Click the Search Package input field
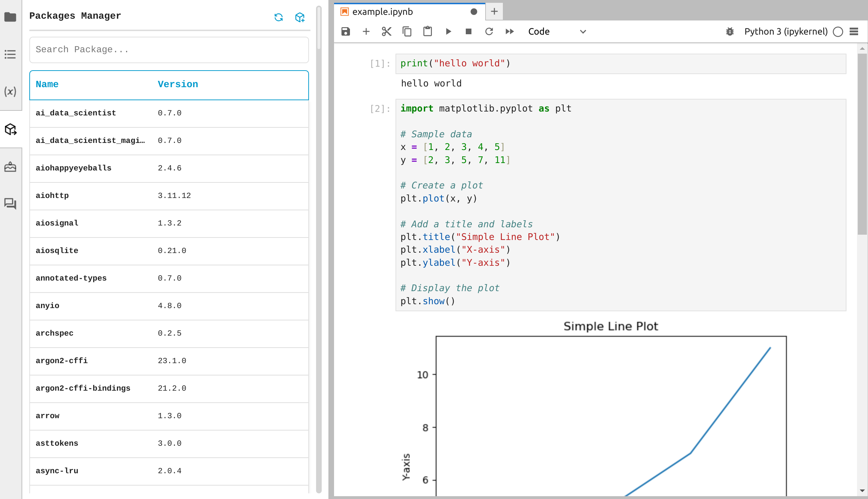The image size is (868, 499). point(169,50)
